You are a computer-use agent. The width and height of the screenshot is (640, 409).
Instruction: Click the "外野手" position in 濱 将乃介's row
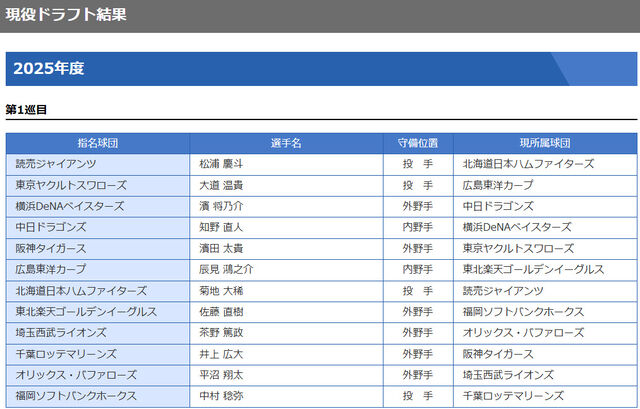pos(418,206)
